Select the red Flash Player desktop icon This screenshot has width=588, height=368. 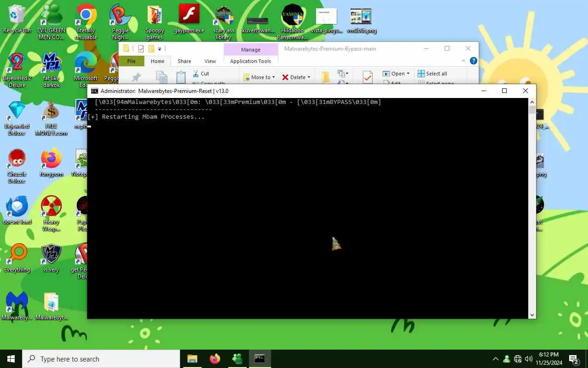tap(189, 19)
